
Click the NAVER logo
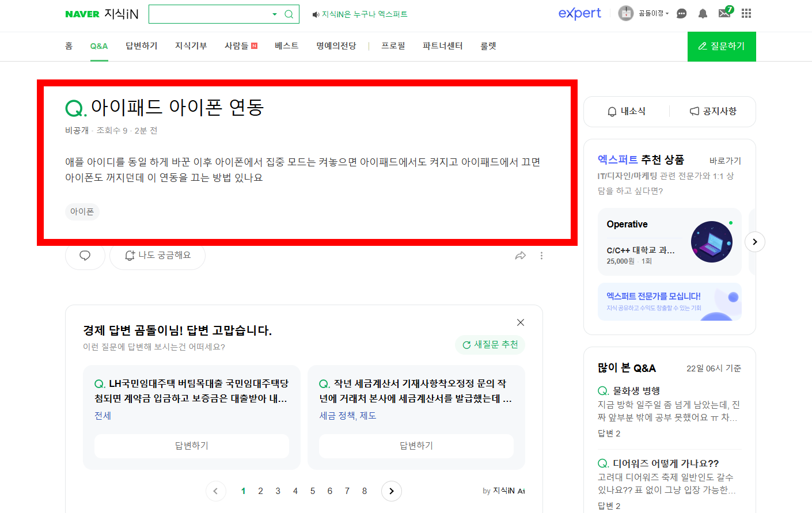82,14
